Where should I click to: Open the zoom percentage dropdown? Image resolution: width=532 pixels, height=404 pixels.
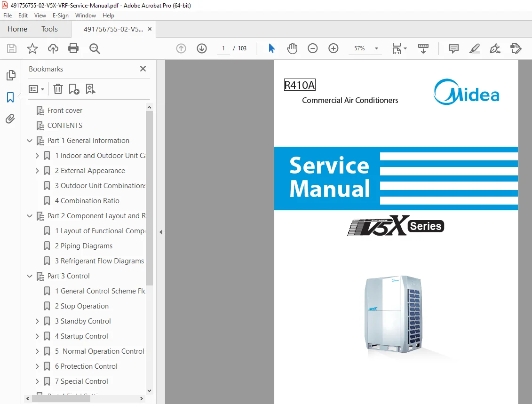click(376, 48)
